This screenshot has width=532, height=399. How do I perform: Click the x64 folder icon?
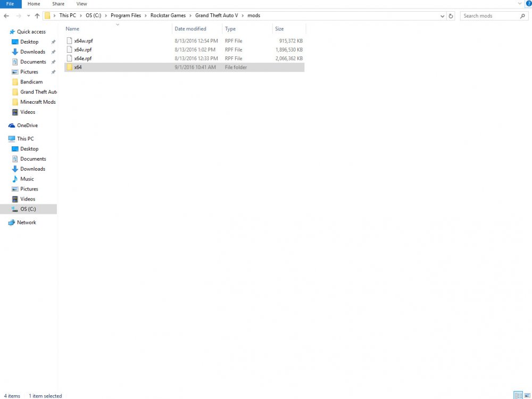point(70,67)
